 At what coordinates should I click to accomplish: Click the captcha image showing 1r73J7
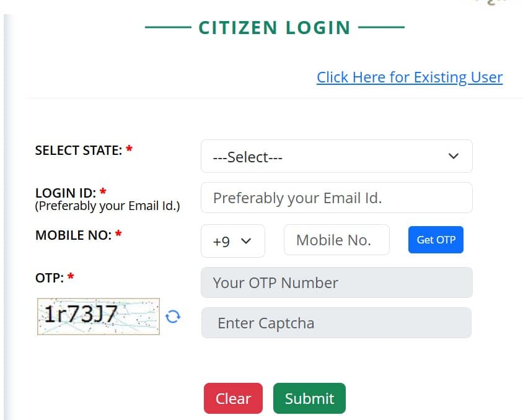click(97, 315)
